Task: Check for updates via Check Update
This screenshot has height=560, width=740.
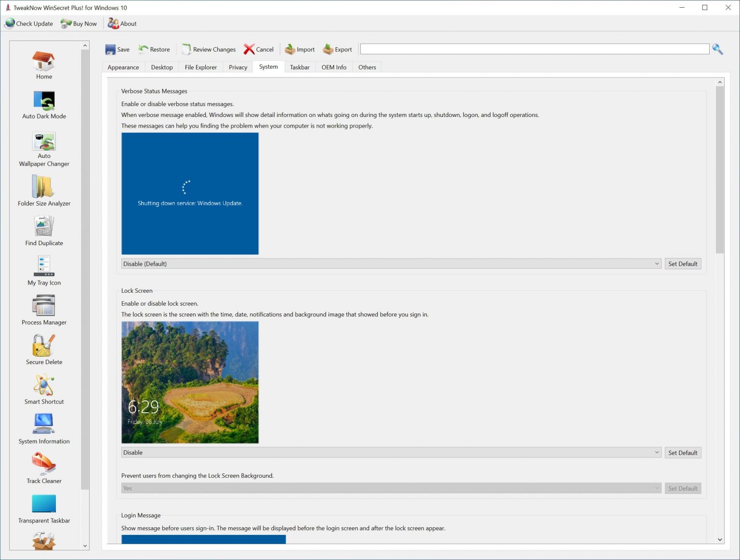Action: [x=29, y=23]
